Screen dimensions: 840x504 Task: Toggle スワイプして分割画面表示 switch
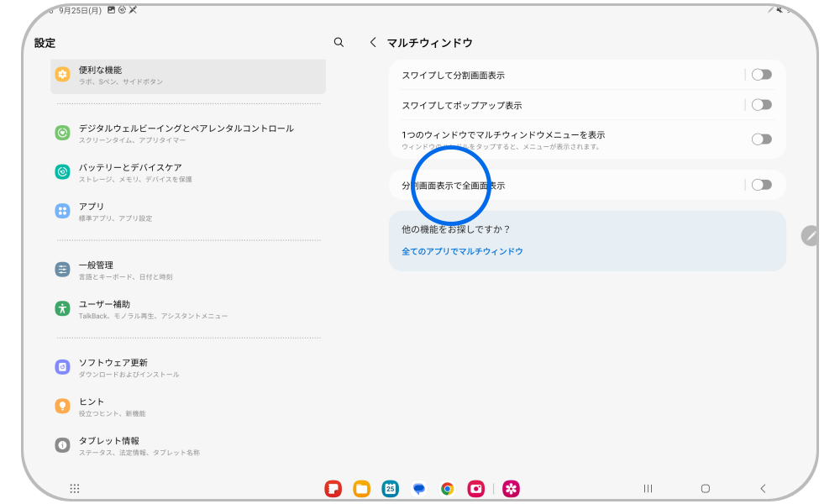point(761,75)
